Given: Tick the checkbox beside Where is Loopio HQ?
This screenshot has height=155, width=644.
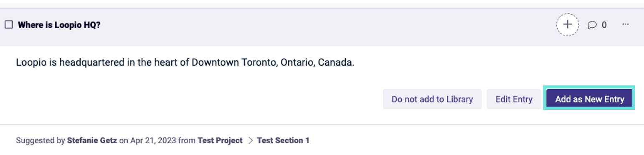Looking at the screenshot, I should pyautogui.click(x=8, y=25).
